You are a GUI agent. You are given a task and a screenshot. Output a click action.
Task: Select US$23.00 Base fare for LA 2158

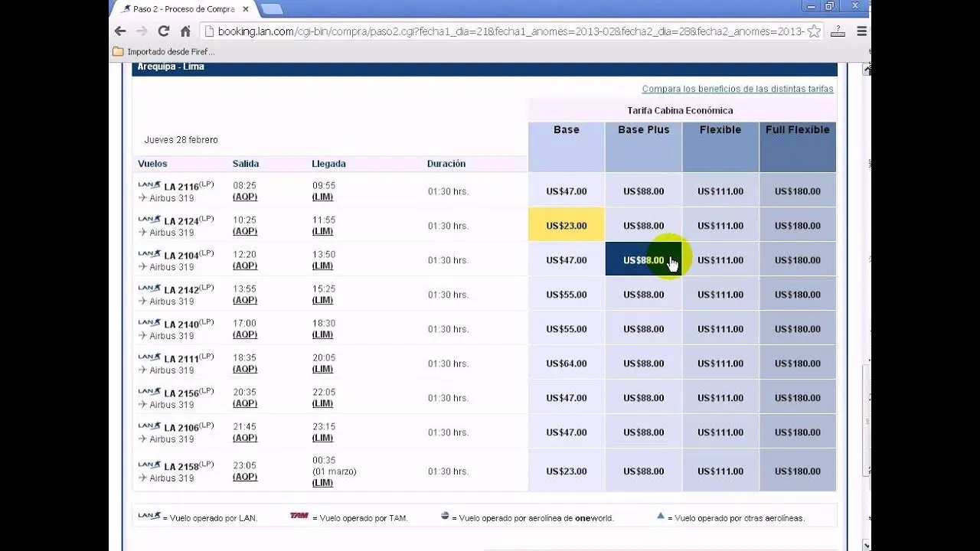point(567,471)
